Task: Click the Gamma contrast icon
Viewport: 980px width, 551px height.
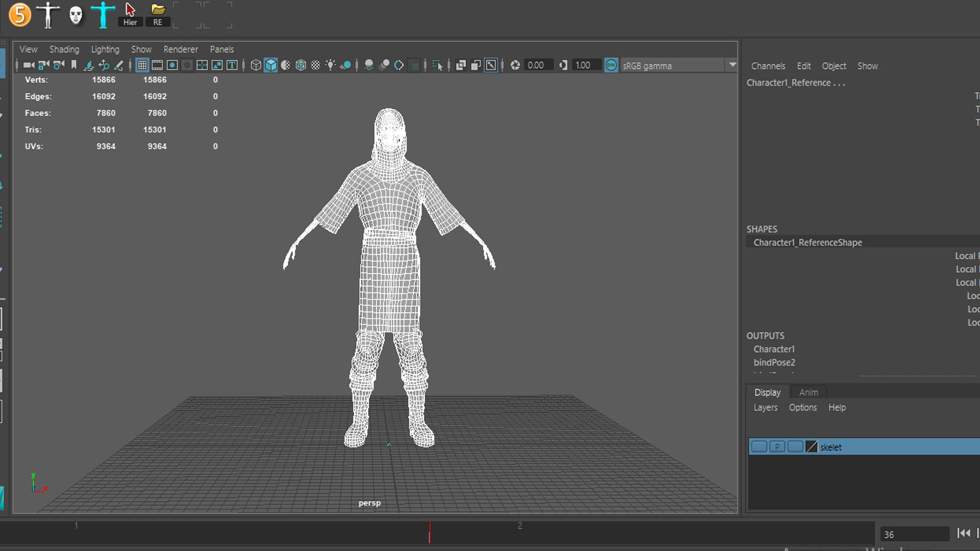Action: click(563, 65)
